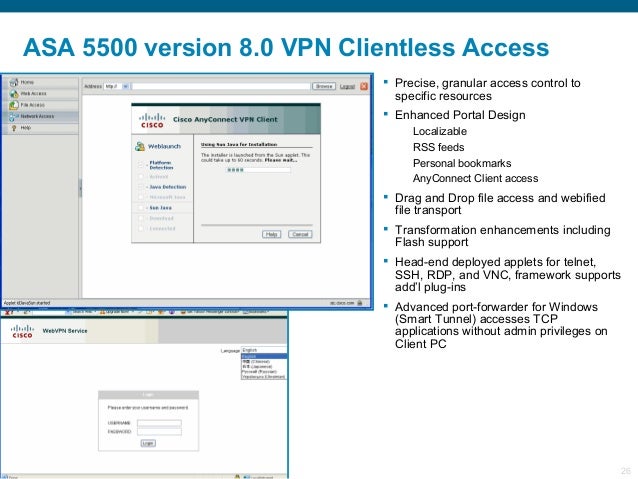Toggle the Sun Java checkbox
Viewport: 638px width, 479px height.
(141, 208)
